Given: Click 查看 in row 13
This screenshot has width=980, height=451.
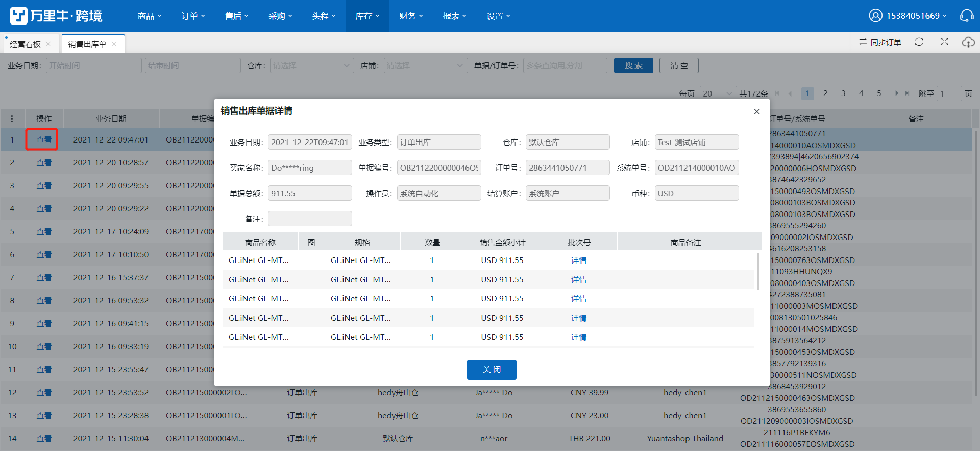Looking at the screenshot, I should (x=44, y=416).
